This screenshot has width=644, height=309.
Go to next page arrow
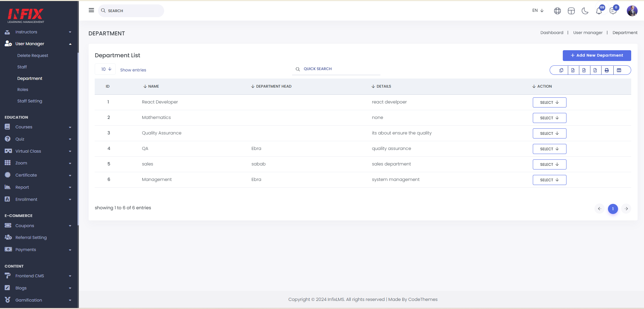626,209
